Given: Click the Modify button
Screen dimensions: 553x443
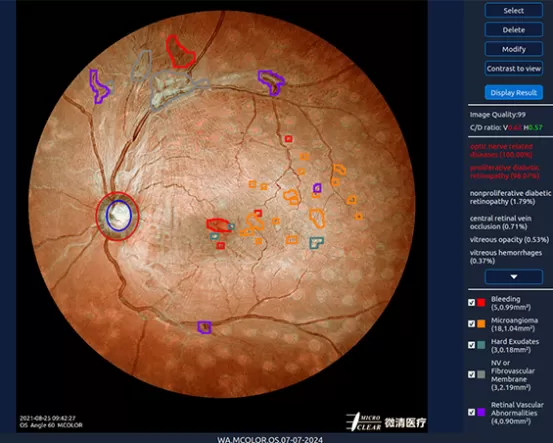Looking at the screenshot, I should [x=514, y=49].
